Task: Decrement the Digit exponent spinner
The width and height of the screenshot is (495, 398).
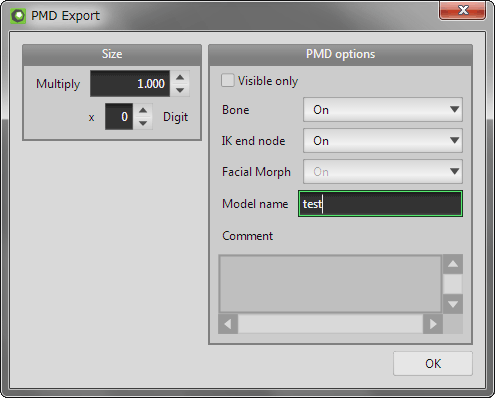Action: (x=143, y=123)
